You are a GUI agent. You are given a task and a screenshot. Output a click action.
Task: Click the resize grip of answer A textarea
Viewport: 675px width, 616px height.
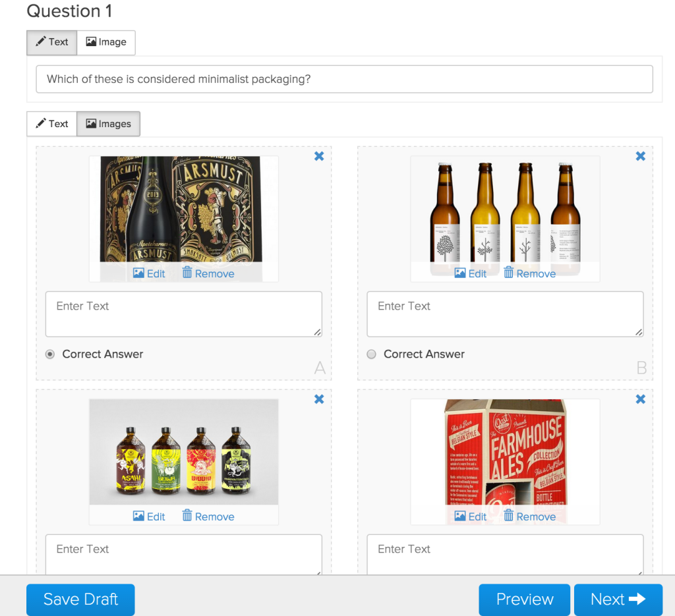point(317,332)
